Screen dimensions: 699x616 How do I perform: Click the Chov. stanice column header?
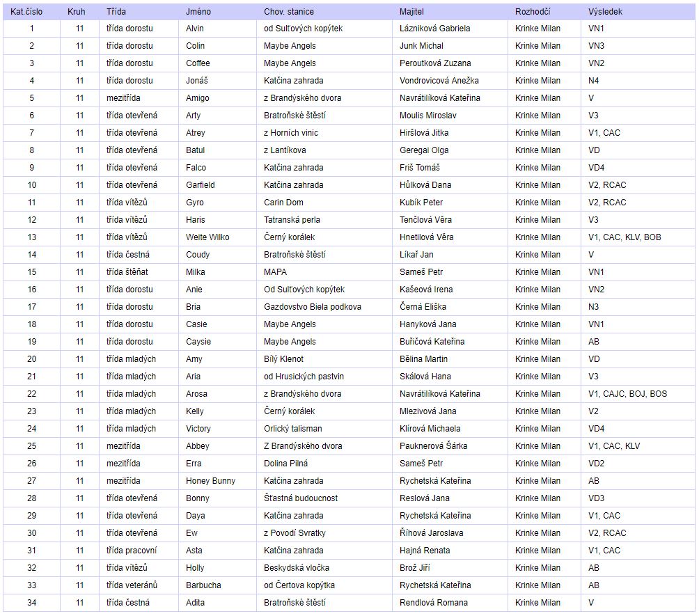(288, 12)
